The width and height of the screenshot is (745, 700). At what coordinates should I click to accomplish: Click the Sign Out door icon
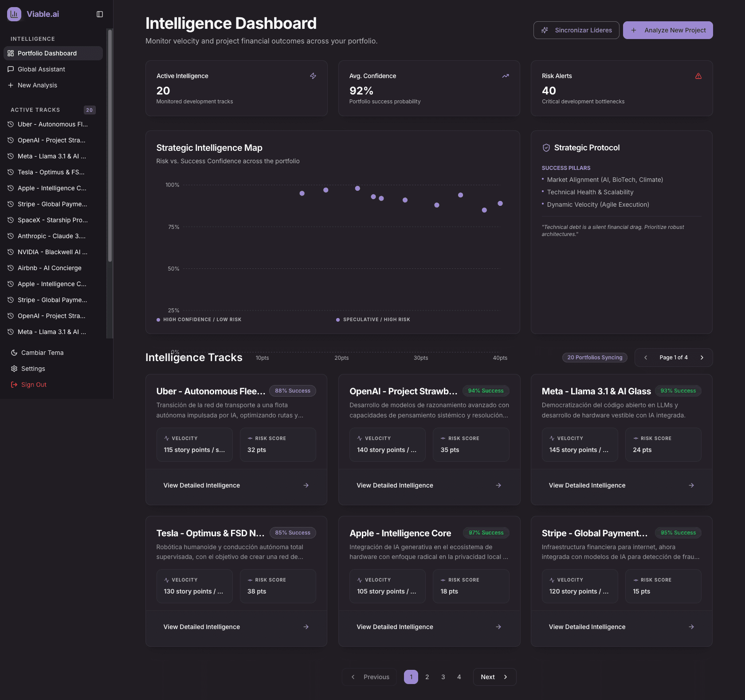(x=14, y=385)
